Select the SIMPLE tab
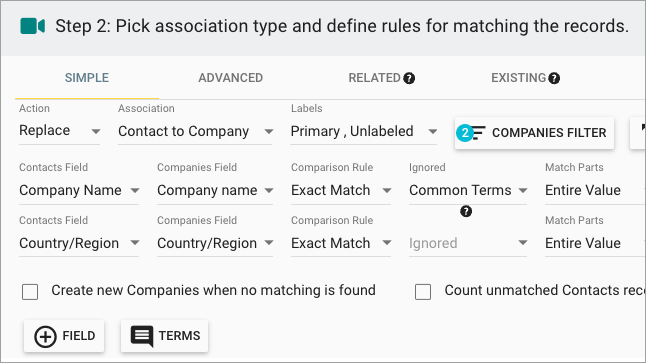 point(87,78)
